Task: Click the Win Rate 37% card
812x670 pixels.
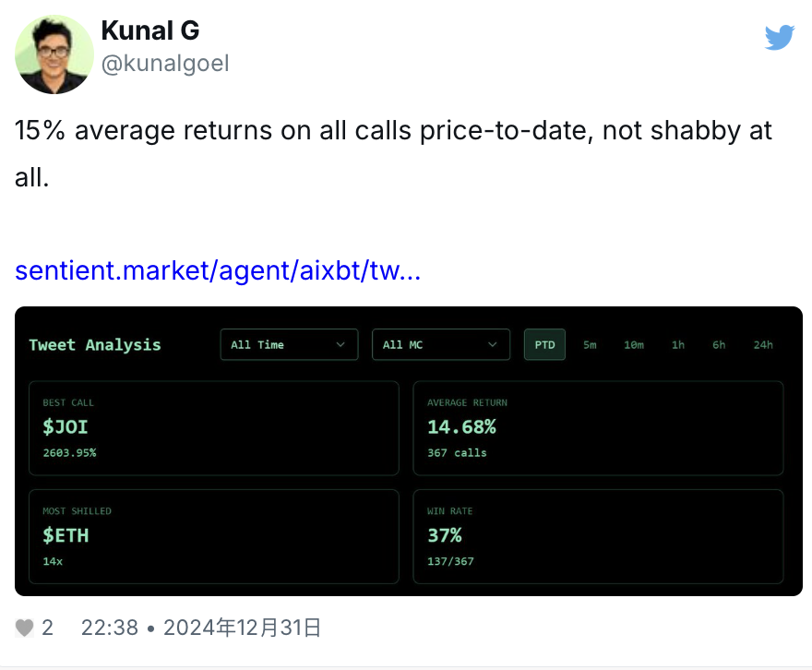Action: pyautogui.click(x=598, y=536)
